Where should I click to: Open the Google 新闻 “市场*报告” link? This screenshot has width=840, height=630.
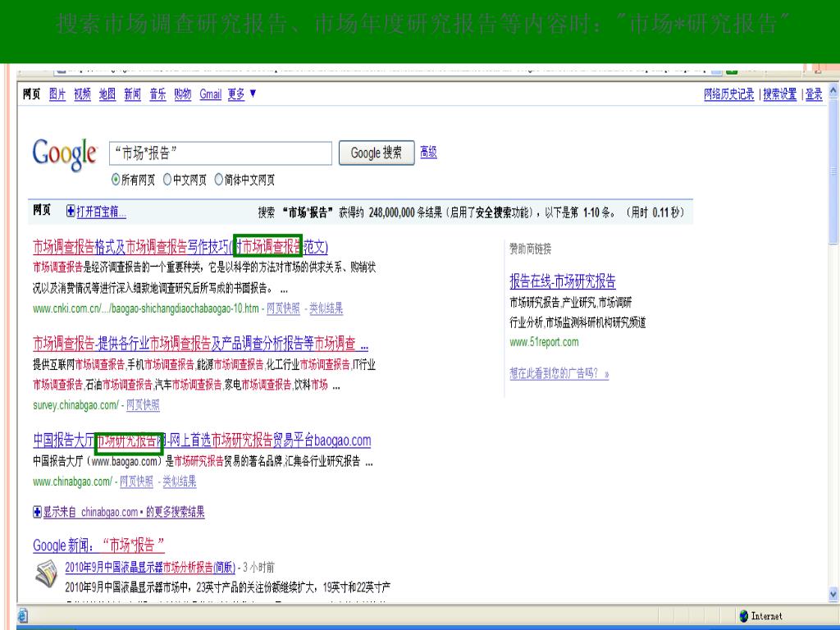click(x=98, y=546)
